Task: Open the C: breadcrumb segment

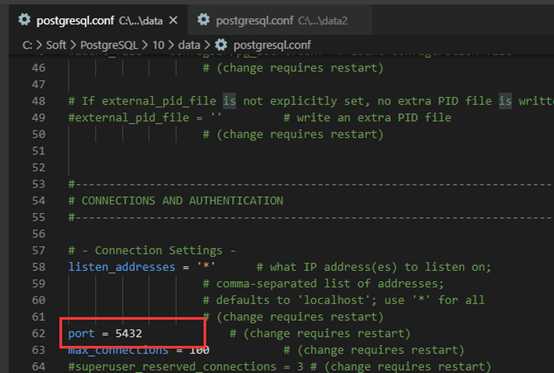Action: point(27,45)
